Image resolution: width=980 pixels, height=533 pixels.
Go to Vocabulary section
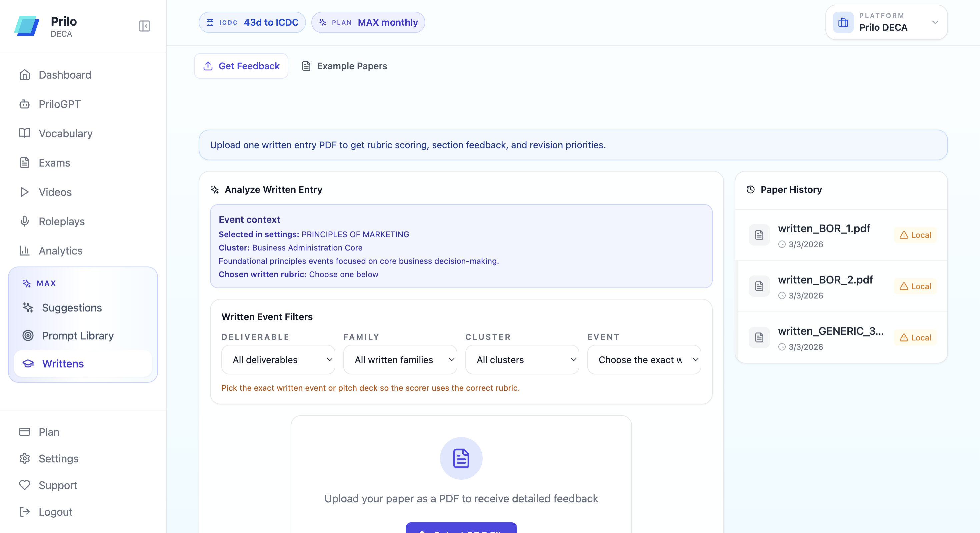(x=83, y=134)
